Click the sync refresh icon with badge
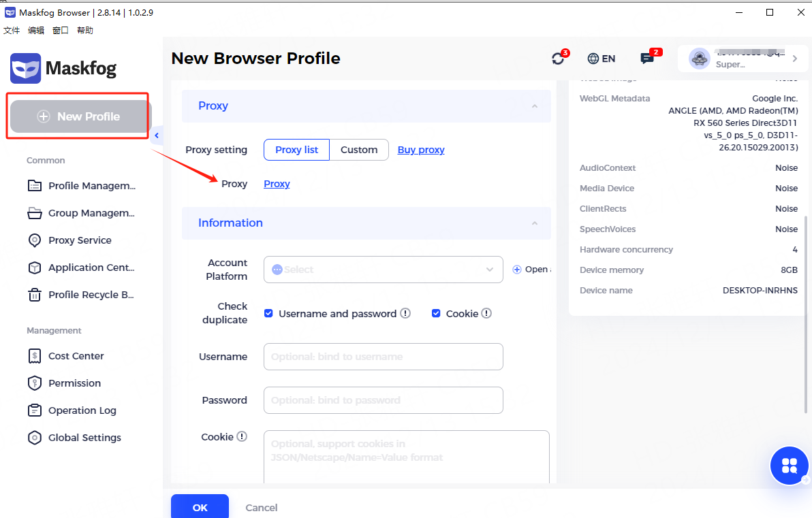Viewport: 812px width, 518px height. coord(559,59)
